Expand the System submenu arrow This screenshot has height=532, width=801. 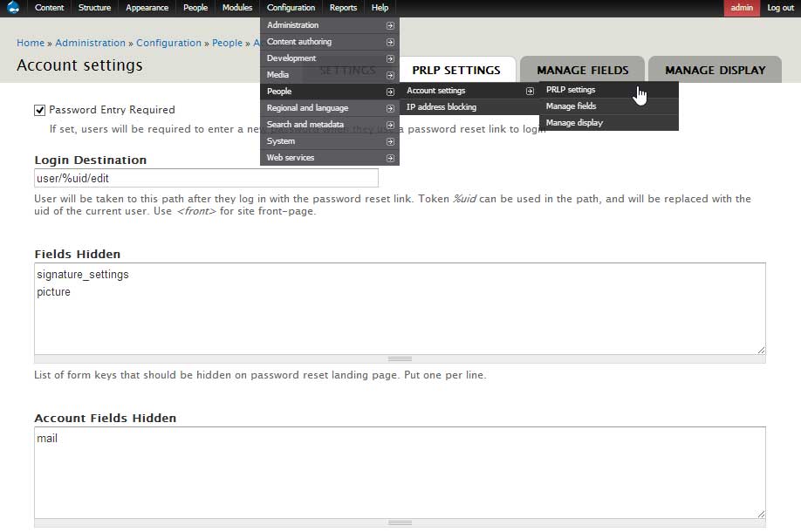click(x=390, y=140)
